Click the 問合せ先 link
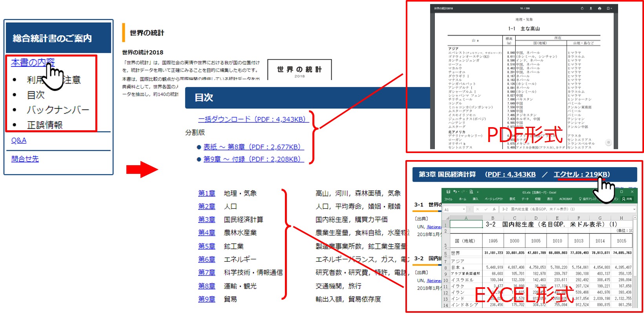Screen dimensions: 644x321 (25, 159)
